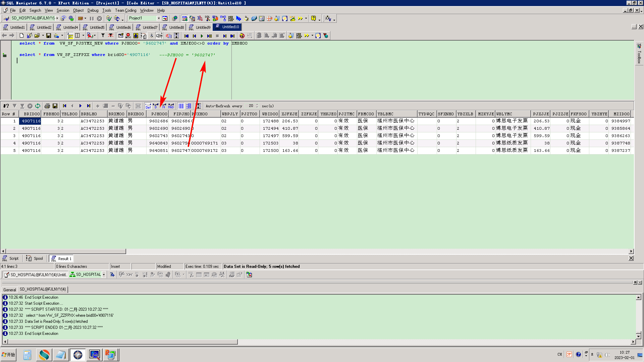Open the Session menu

tap(63, 10)
